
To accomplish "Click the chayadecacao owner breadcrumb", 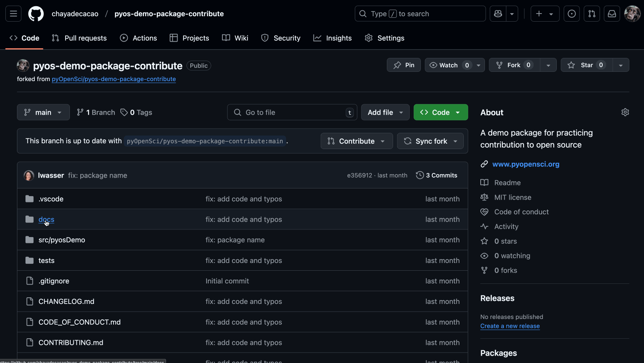I will click(75, 14).
